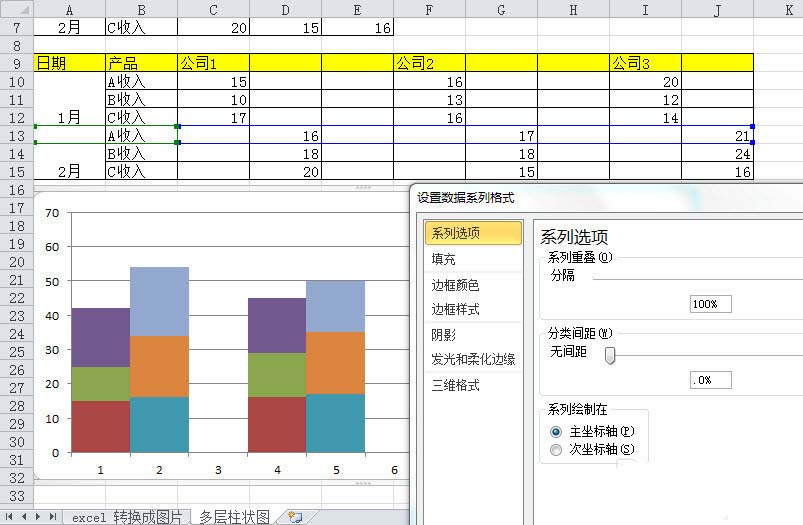Click cell with value 21 in row 13
Image resolution: width=803 pixels, height=525 pixels.
click(x=717, y=135)
